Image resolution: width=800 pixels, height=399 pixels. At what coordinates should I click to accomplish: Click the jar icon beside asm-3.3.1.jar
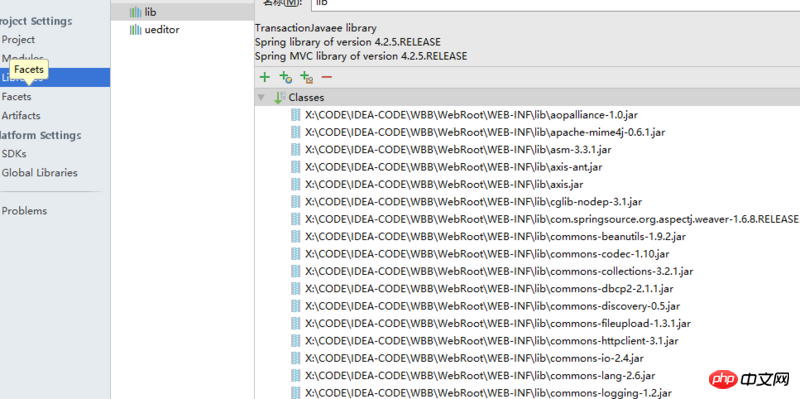295,149
